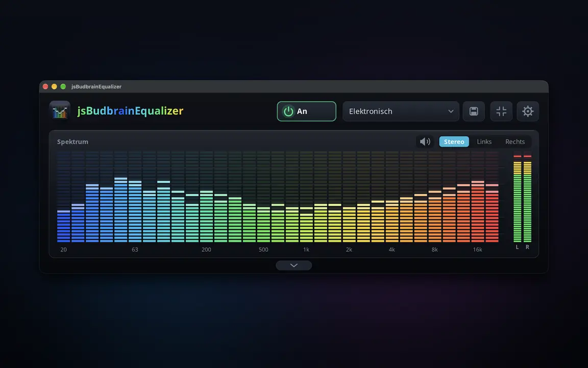Viewport: 588px width, 368px height.
Task: Expand the panel with the bottom chevron
Action: (x=293, y=265)
